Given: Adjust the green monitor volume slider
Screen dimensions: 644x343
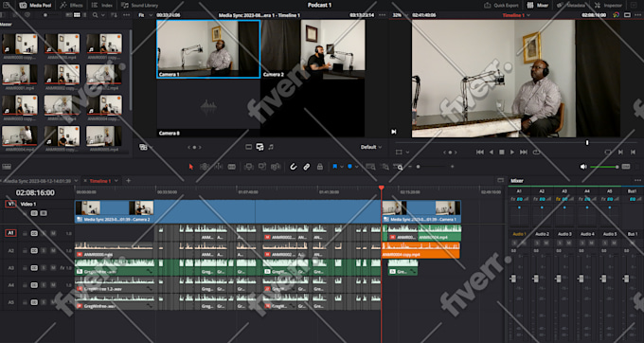Looking at the screenshot, I should (x=604, y=167).
